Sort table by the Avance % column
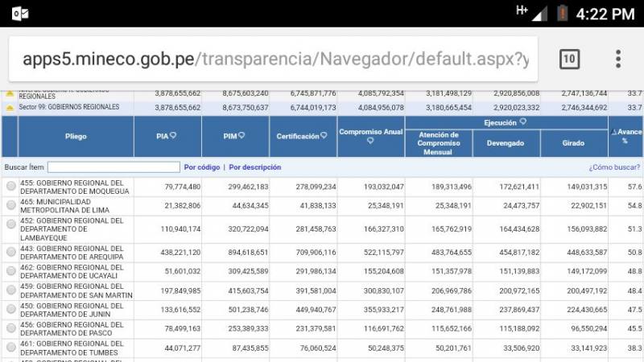The image size is (644, 362). click(626, 136)
